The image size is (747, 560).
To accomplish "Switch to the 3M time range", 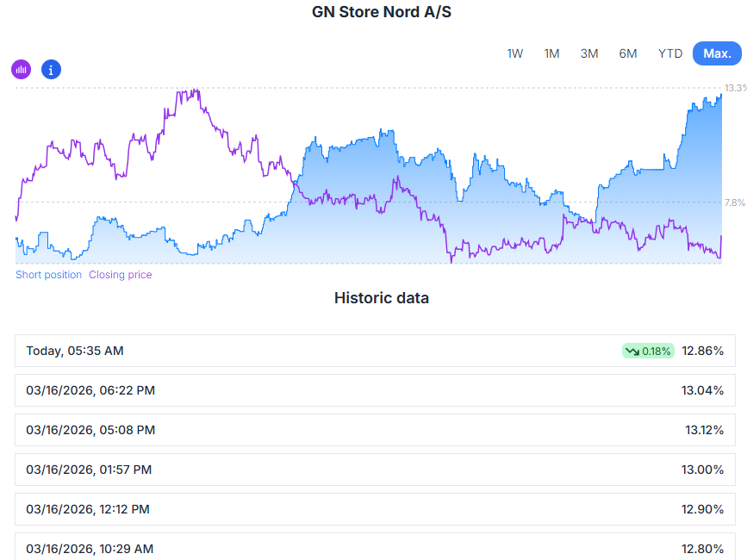I will [x=589, y=53].
